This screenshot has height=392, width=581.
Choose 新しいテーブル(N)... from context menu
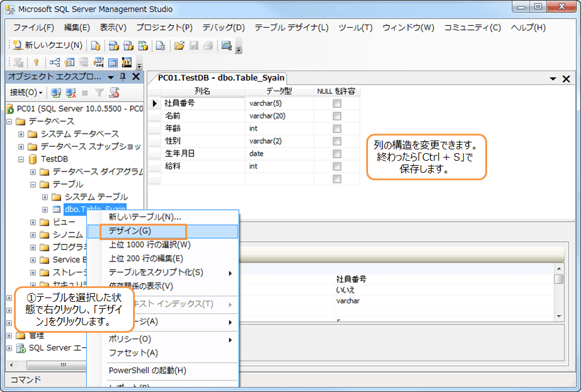click(163, 217)
